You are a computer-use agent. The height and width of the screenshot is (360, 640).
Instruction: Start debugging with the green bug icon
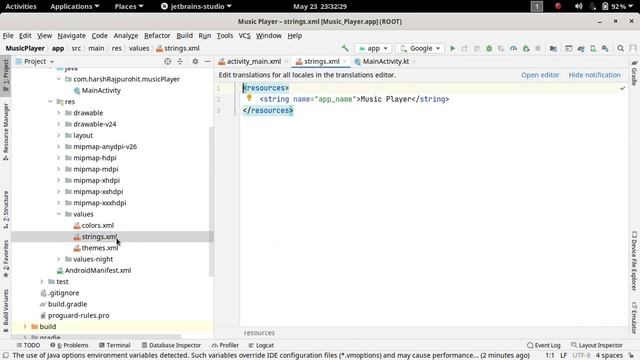489,48
